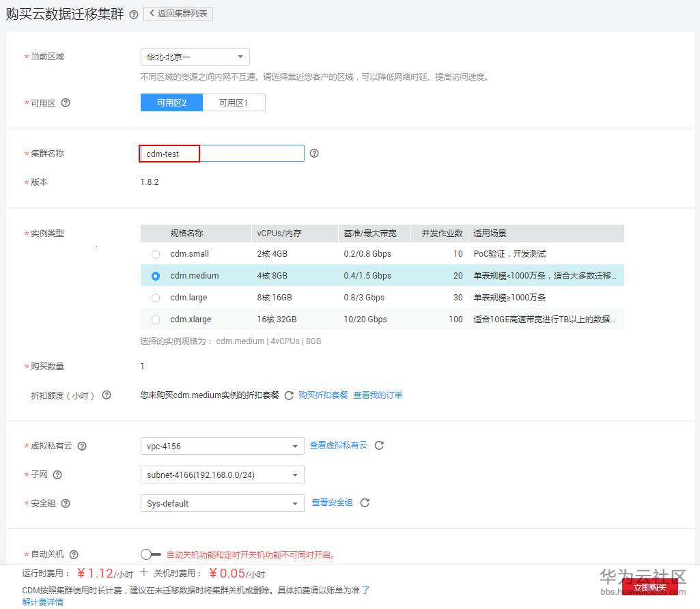The width and height of the screenshot is (700, 609).
Task: Click help icon next to 自动关机 label
Action: [x=74, y=554]
